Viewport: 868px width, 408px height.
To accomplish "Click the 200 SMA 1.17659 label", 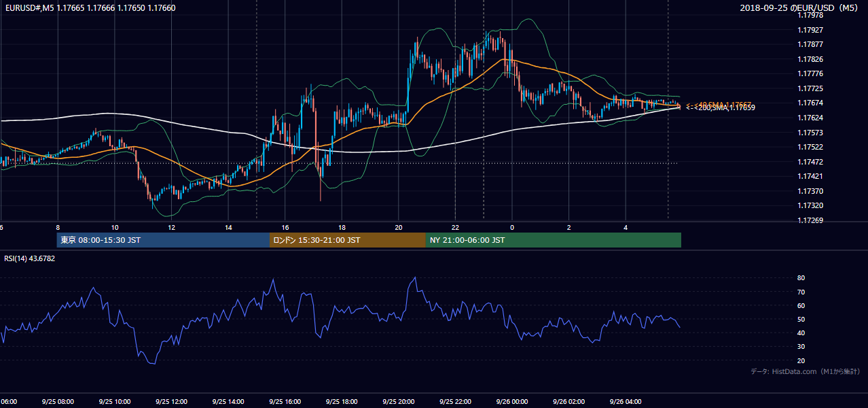I will (721, 107).
